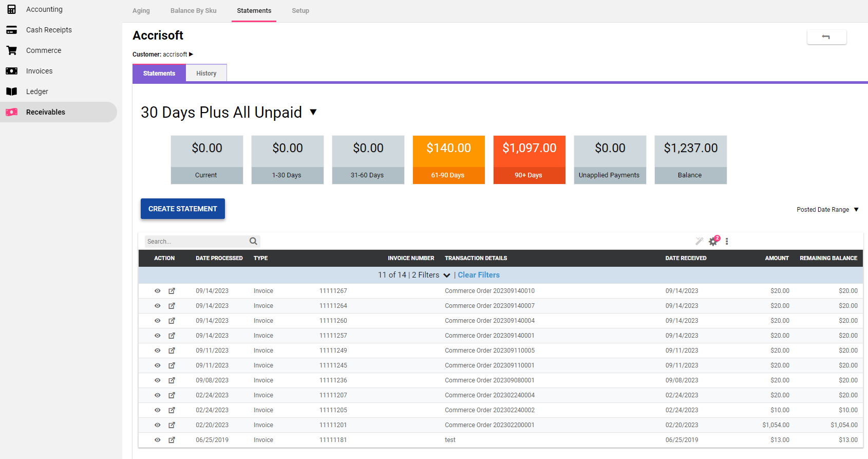Open the external link for invoice 11111205

(x=172, y=410)
